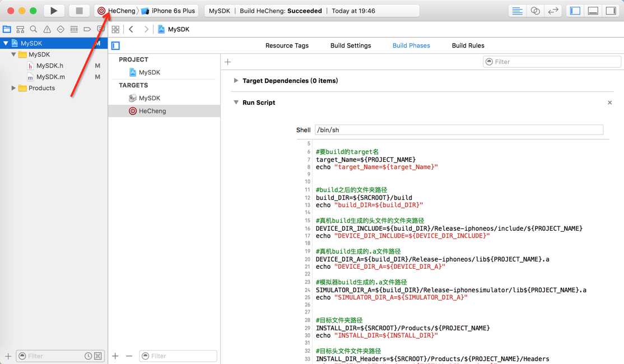Image resolution: width=624 pixels, height=364 pixels.
Task: Open the issue navigator
Action: coord(47,29)
